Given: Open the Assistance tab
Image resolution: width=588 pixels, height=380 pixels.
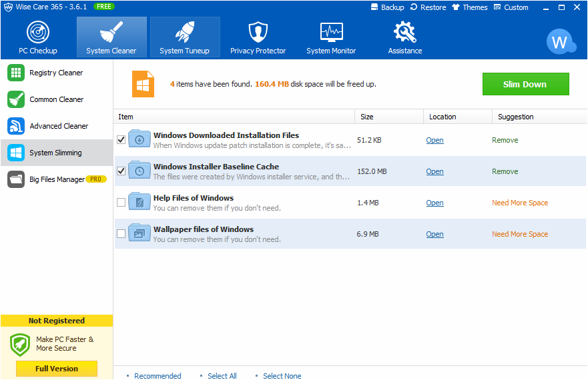Looking at the screenshot, I should point(405,37).
